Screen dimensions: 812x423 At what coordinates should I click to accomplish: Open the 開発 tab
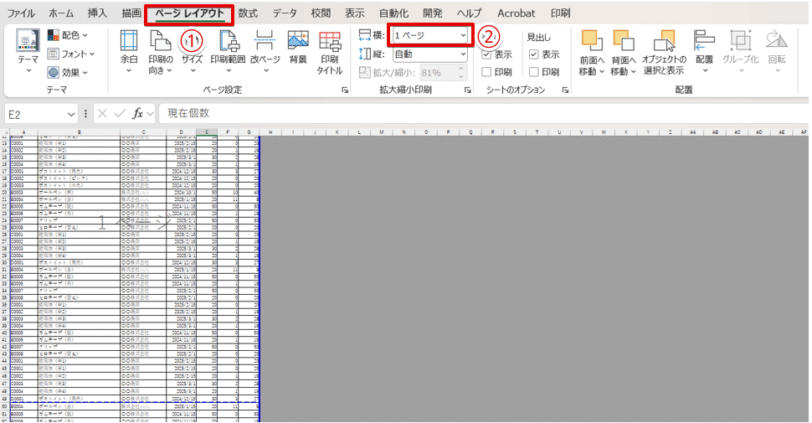coord(432,13)
